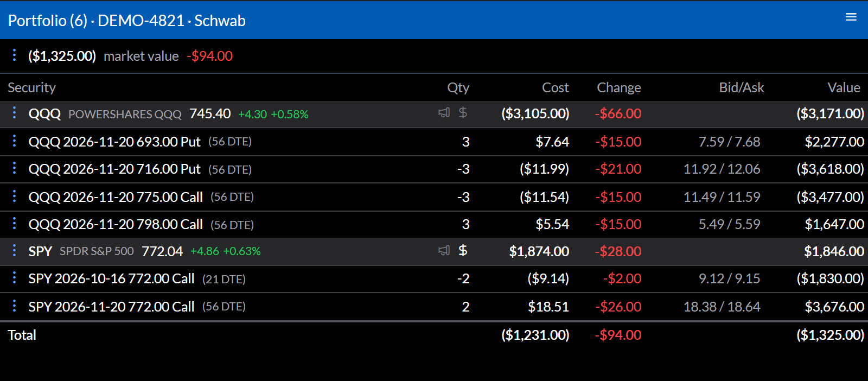Screen dimensions: 868x381
Task: Select QQQ 2026-11-20 693.00 Put position
Action: (x=114, y=142)
